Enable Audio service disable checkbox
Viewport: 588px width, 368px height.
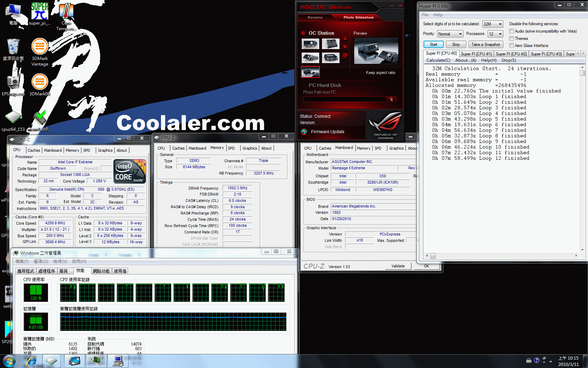511,31
